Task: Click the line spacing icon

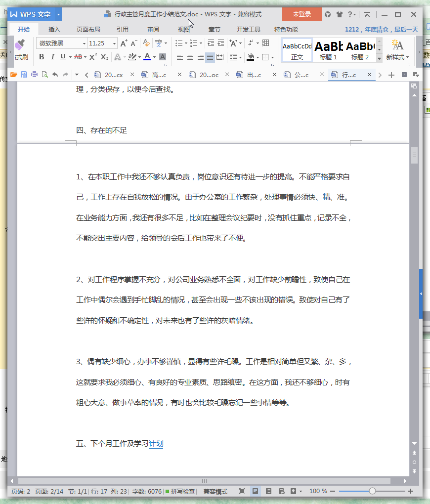Action: coord(233,57)
